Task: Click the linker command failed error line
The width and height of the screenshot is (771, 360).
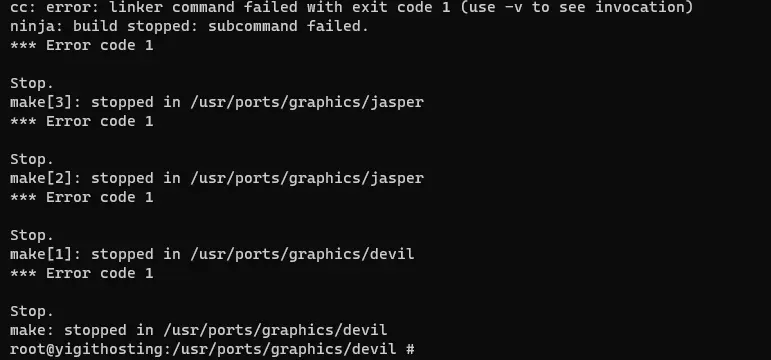Action: pyautogui.click(x=352, y=7)
